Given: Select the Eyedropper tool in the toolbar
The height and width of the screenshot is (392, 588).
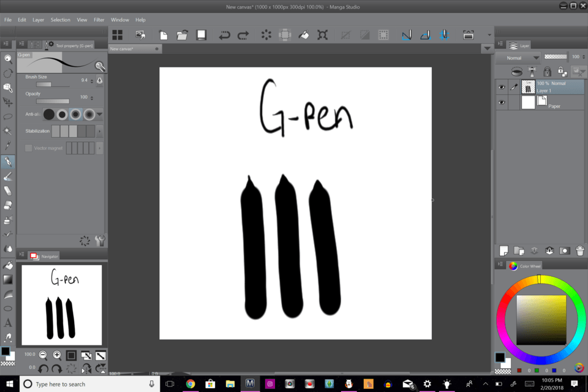Looking at the screenshot, I should pyautogui.click(x=7, y=145).
